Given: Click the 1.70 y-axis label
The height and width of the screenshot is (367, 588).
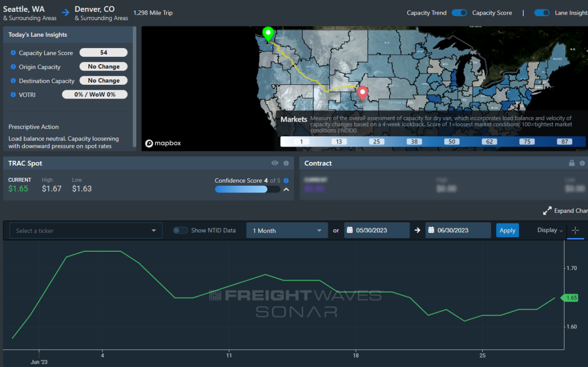Looking at the screenshot, I should coord(572,269).
